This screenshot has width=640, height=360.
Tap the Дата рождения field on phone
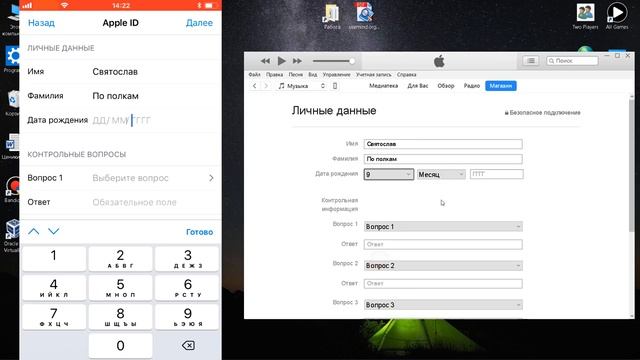pyautogui.click(x=120, y=120)
